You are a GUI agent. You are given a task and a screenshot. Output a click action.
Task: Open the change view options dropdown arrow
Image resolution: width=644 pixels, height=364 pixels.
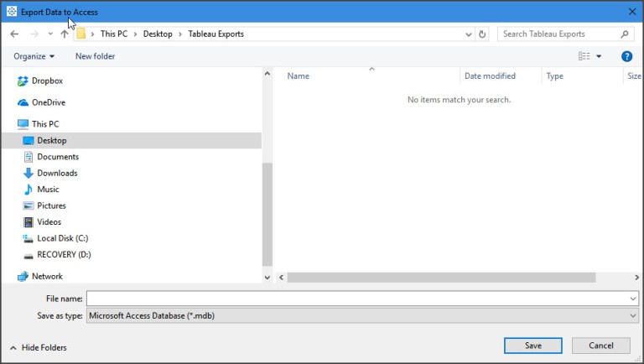[599, 56]
